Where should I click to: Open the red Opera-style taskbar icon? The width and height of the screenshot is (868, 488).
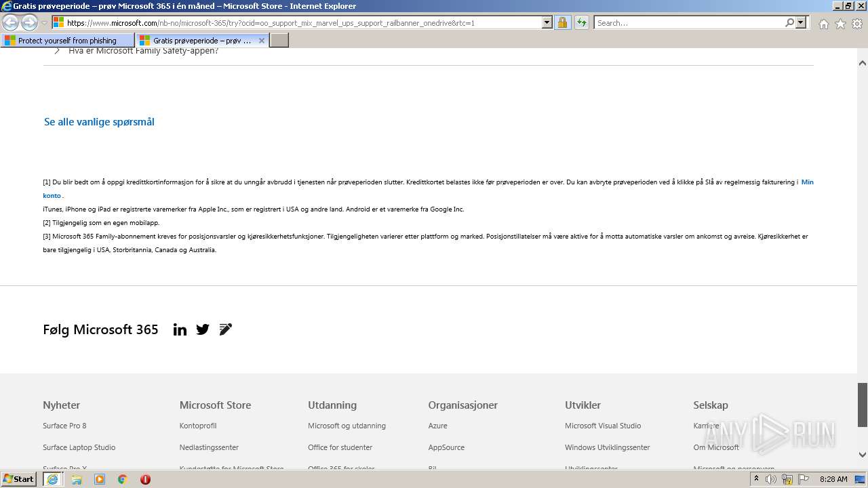point(145,479)
